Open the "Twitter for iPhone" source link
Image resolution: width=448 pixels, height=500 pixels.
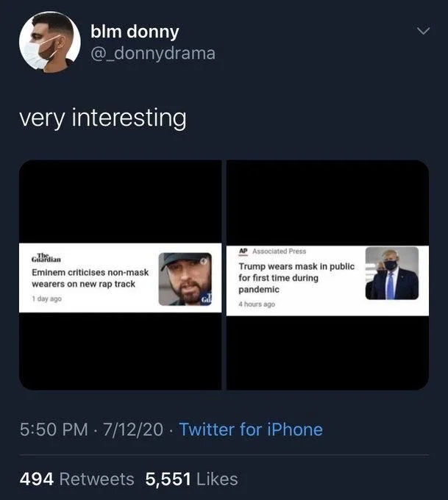coord(250,429)
